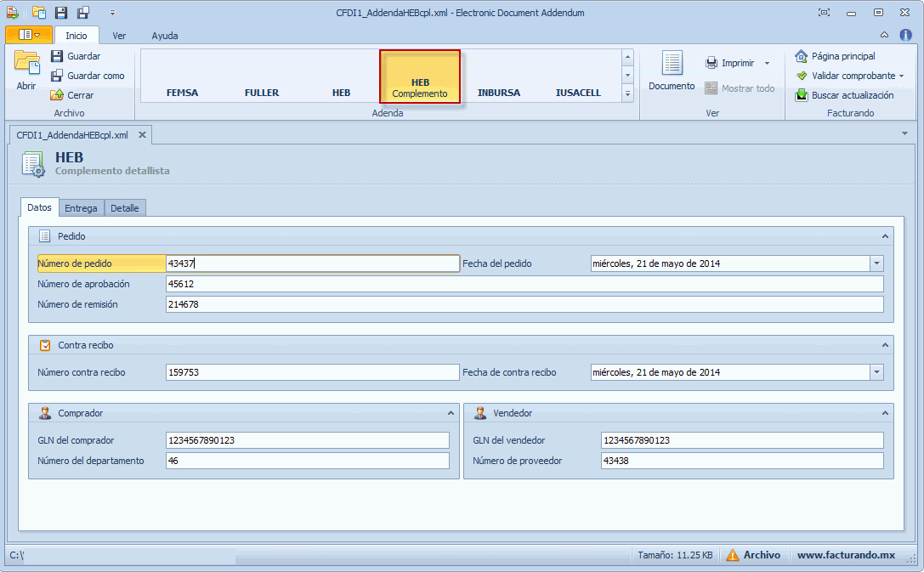Open the document tab list arrow
The height and width of the screenshot is (572, 924).
click(x=904, y=133)
